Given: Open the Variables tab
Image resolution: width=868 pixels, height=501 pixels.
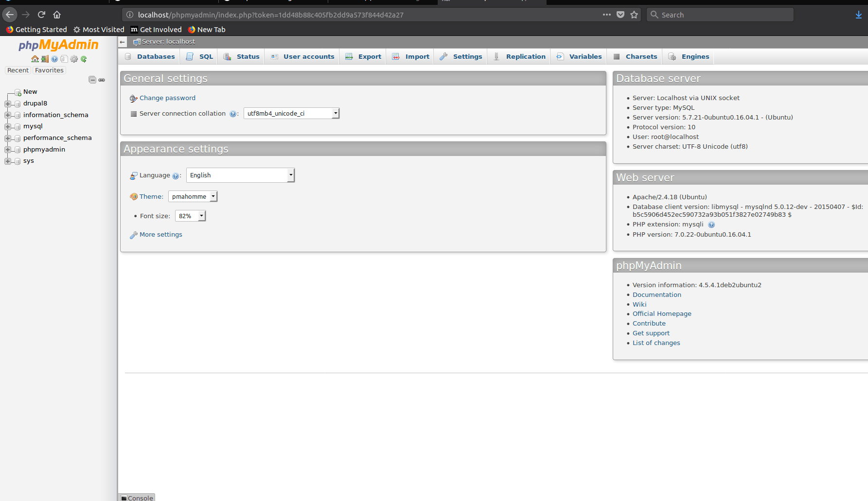Looking at the screenshot, I should pos(579,56).
